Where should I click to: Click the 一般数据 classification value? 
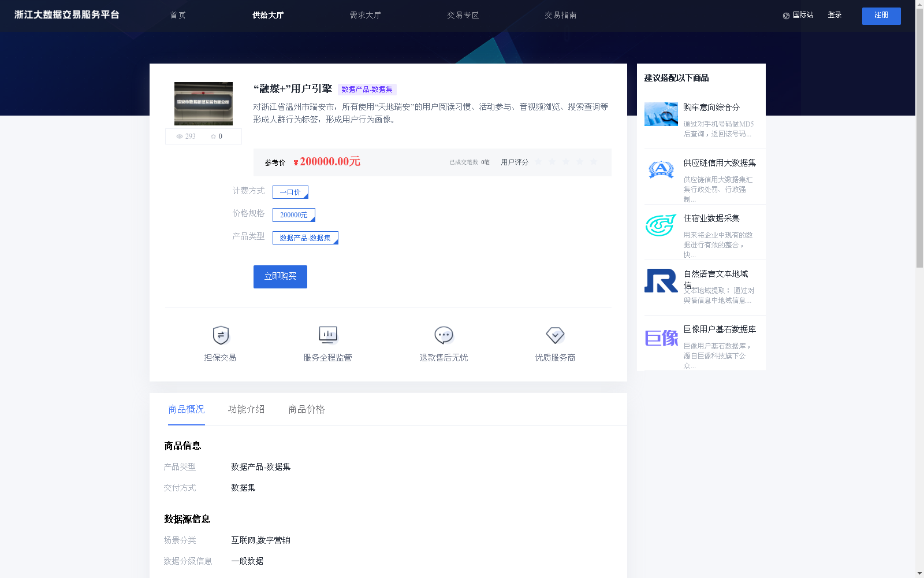coord(247,561)
